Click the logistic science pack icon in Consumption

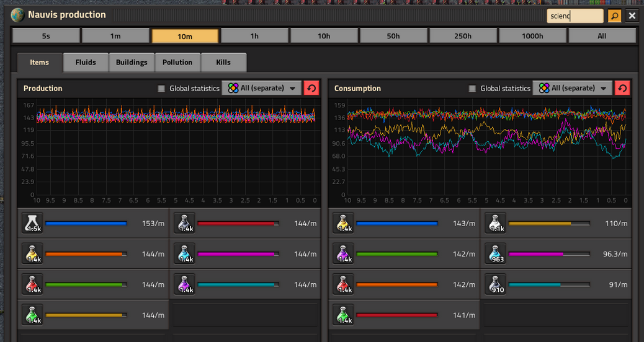(x=343, y=315)
